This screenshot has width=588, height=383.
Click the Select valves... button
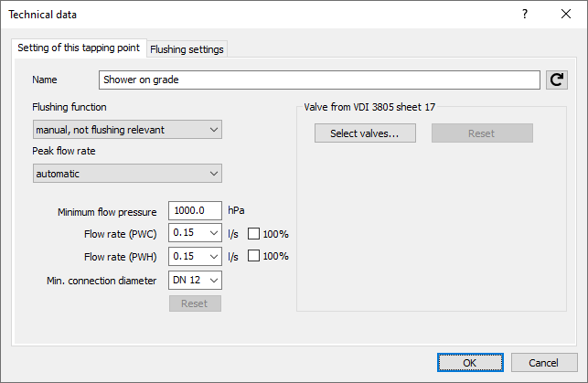pyautogui.click(x=365, y=133)
